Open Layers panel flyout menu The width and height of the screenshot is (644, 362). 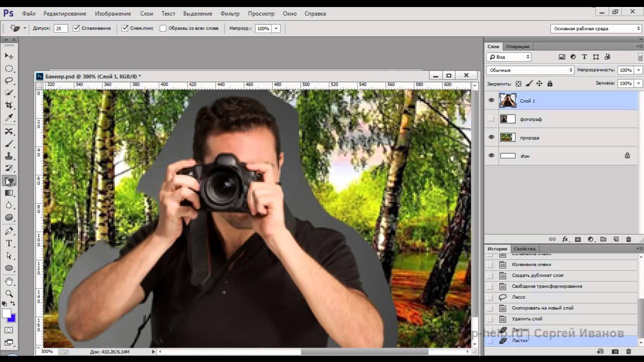(640, 46)
